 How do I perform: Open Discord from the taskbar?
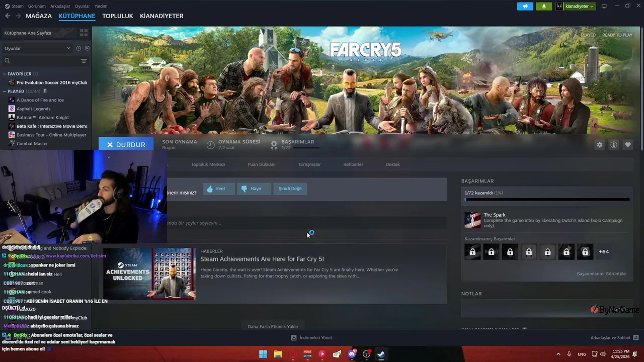352,354
